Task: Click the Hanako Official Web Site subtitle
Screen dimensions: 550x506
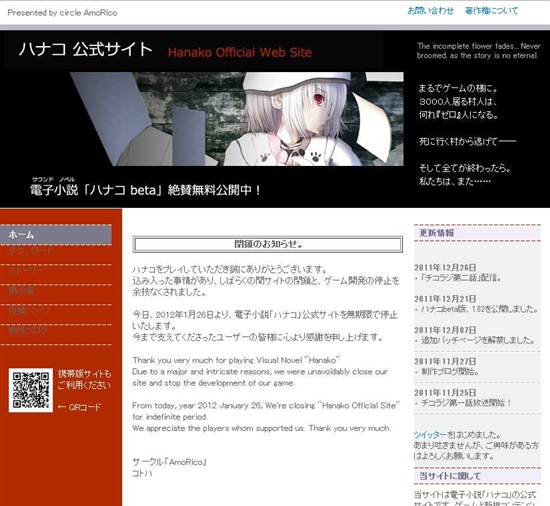Action: tap(240, 53)
